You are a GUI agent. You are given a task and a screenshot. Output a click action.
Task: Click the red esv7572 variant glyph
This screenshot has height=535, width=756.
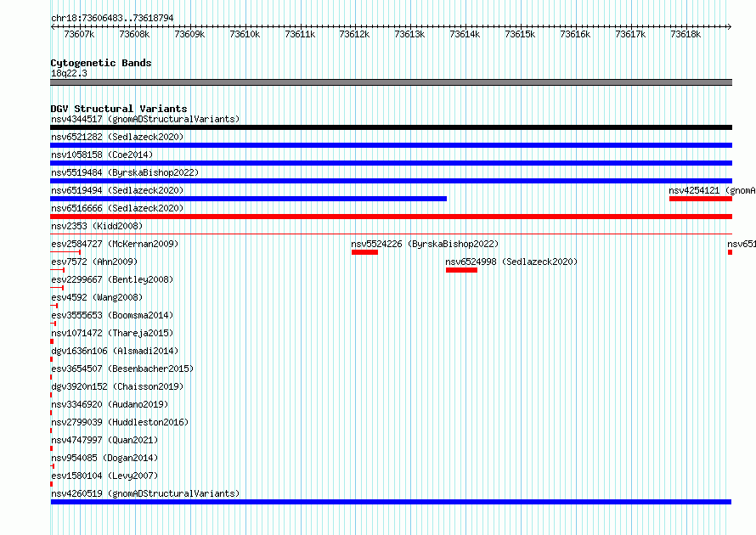[58, 270]
